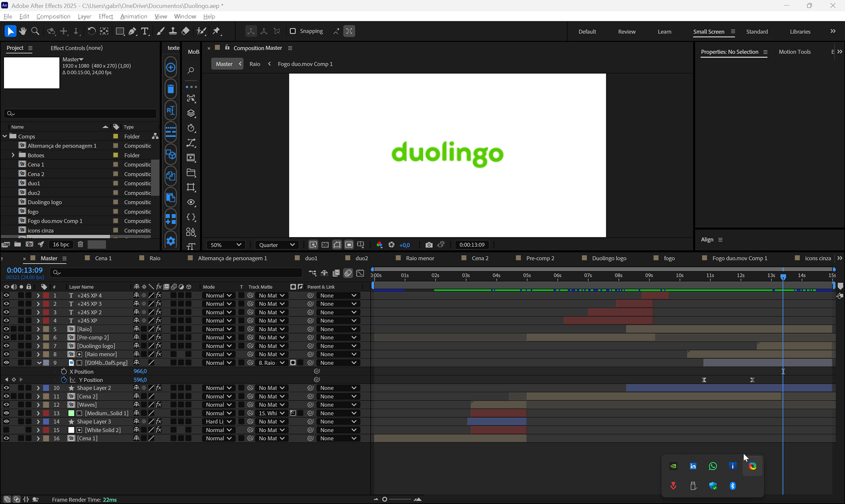The height and width of the screenshot is (504, 845).
Task: Open blending mode dropdown for Shape Layer 3
Action: pos(218,422)
